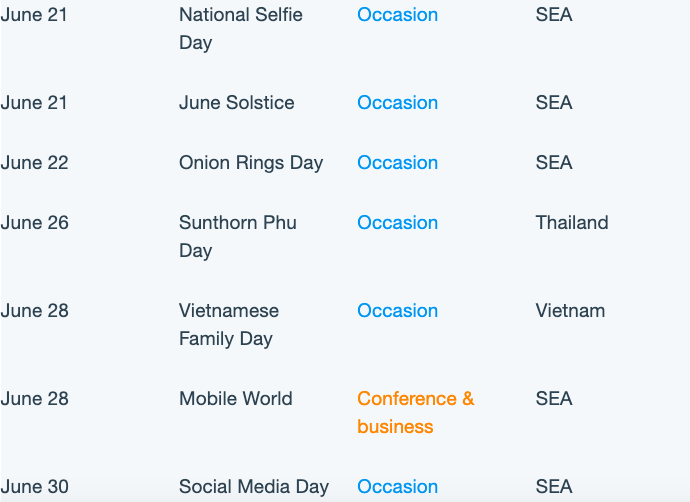The width and height of the screenshot is (690, 502).
Task: Open Occasion link beside Sunthorn Phu Day
Action: click(x=397, y=223)
